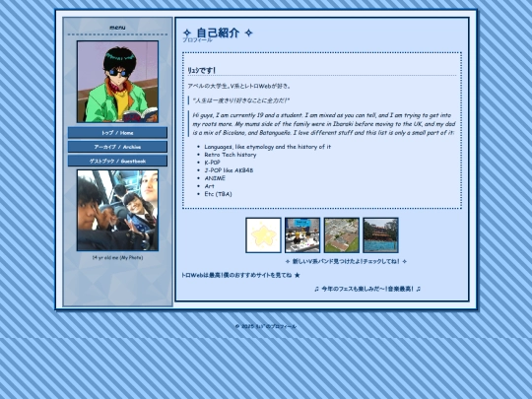Click the 'Hi guys, I am currently 19' paragraph
The height and width of the screenshot is (399, 532).
[x=324, y=124]
